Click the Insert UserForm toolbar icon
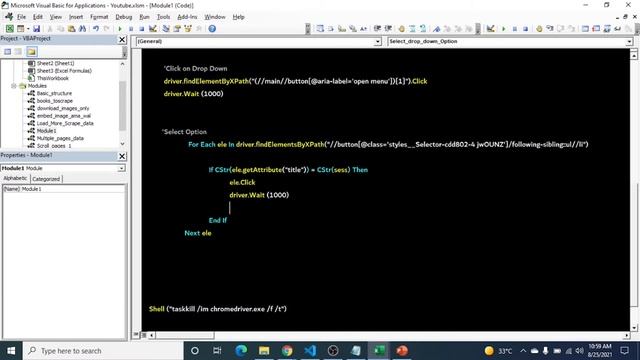640x360 pixels. pos(20,29)
